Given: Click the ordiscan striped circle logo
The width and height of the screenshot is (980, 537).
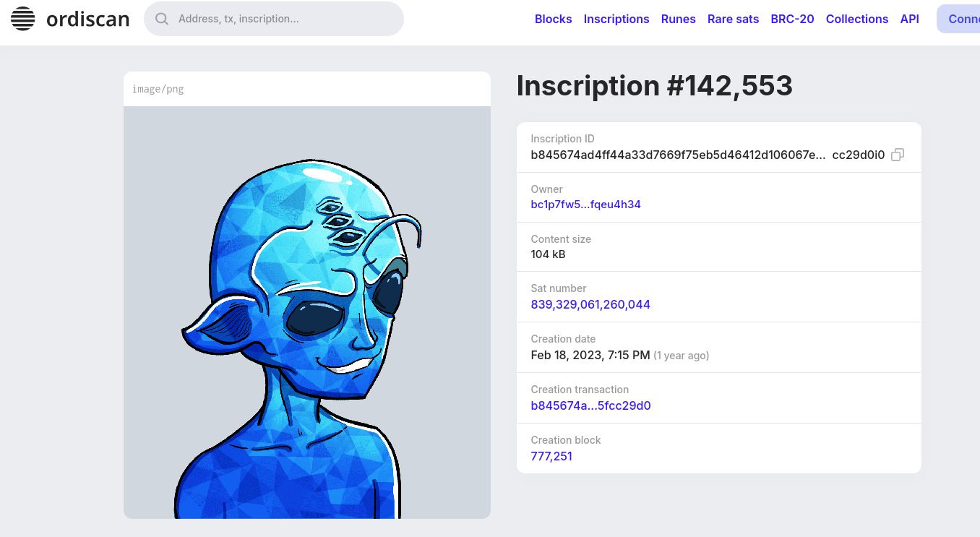Looking at the screenshot, I should click(x=23, y=19).
